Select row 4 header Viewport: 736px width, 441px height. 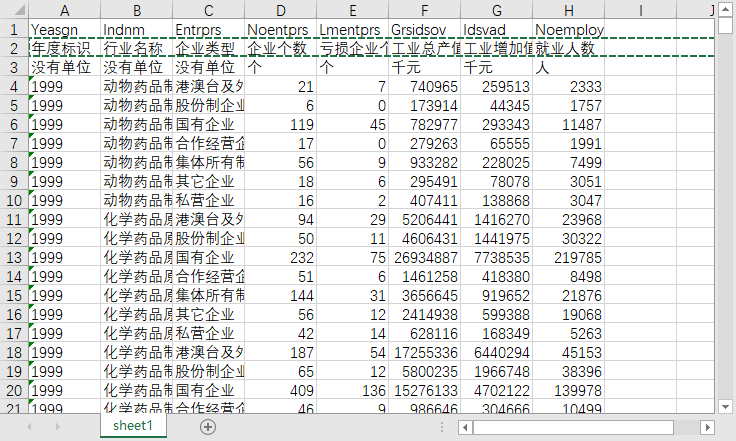14,86
